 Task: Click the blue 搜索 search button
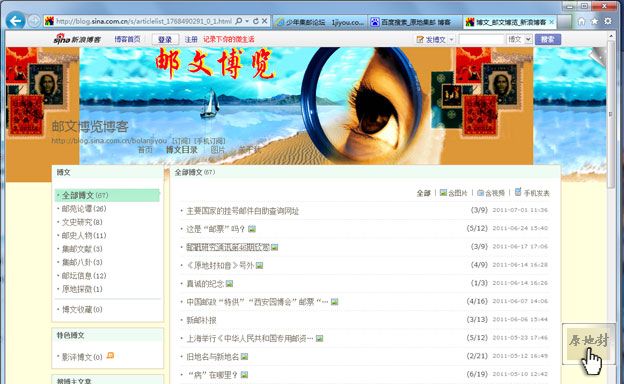click(548, 39)
